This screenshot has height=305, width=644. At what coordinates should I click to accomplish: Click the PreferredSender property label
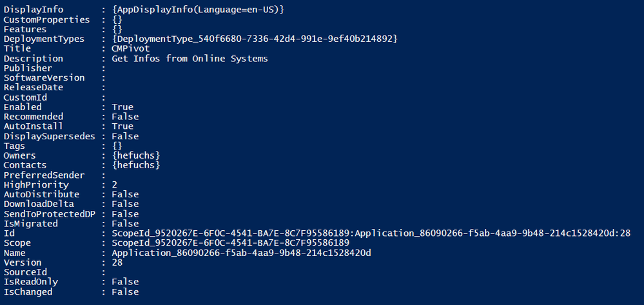pos(44,175)
